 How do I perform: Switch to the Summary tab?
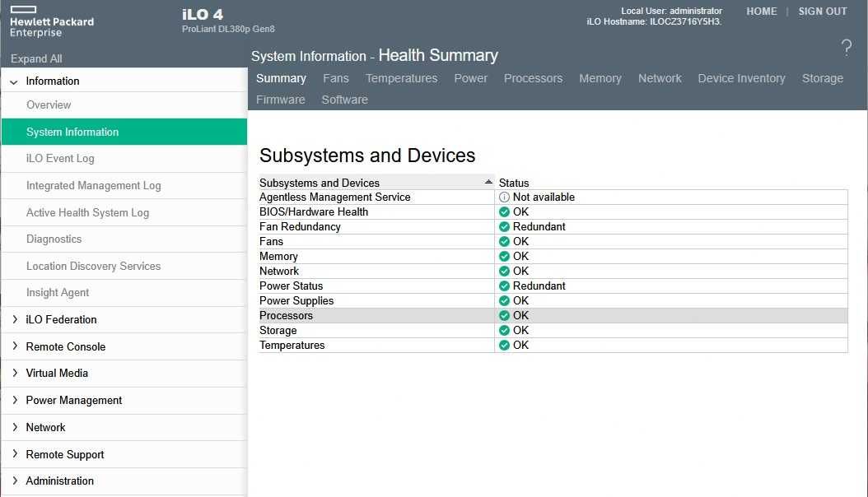(x=281, y=78)
